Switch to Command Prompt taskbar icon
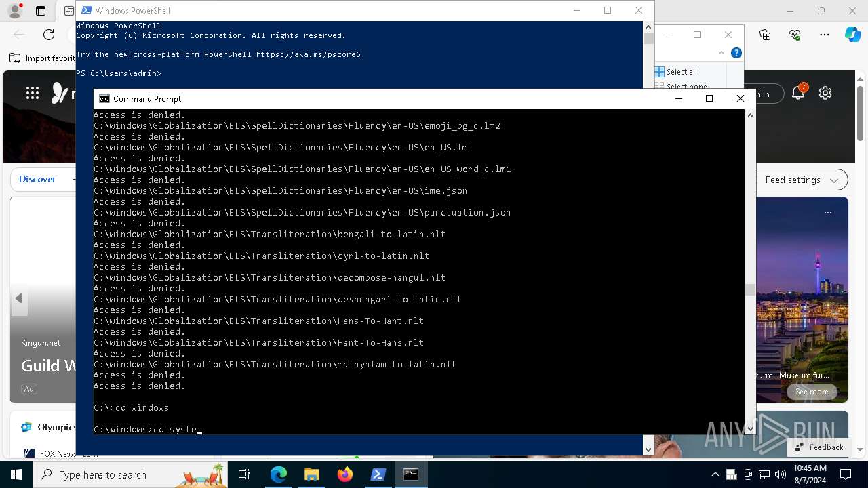The image size is (868, 488). [411, 474]
